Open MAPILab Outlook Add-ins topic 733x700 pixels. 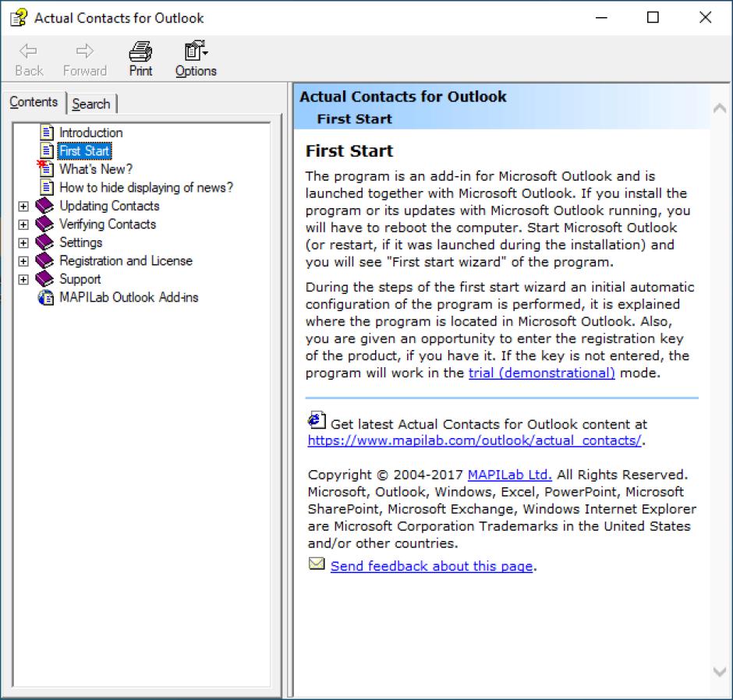click(129, 297)
